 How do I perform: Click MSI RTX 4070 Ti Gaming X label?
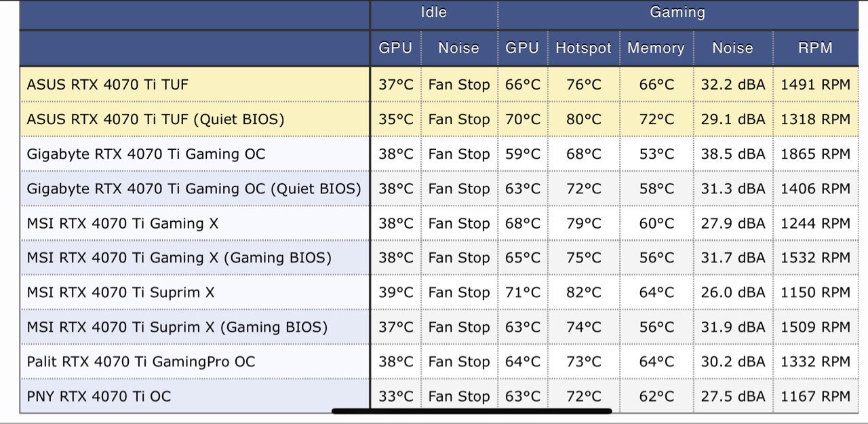pyautogui.click(x=122, y=223)
